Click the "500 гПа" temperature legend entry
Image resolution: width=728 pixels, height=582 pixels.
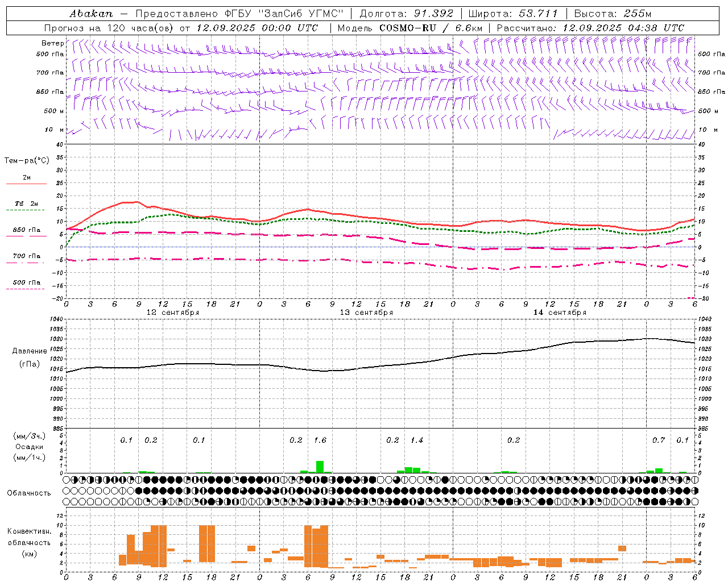(26, 282)
